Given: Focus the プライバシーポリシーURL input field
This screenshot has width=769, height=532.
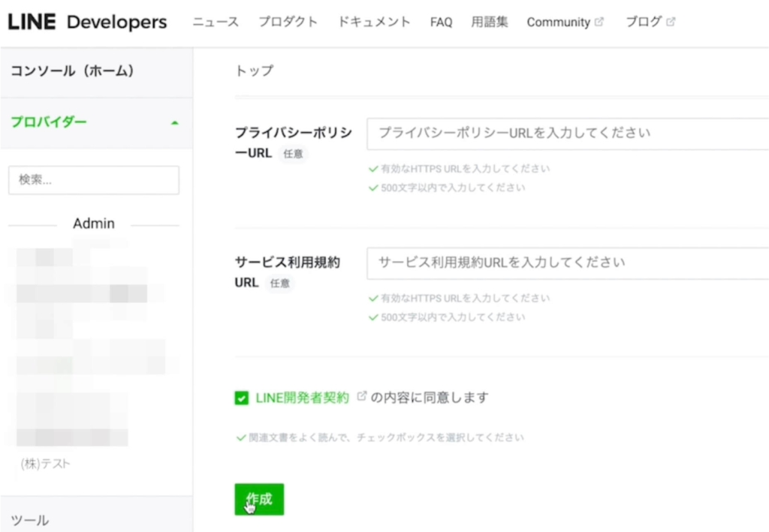Looking at the screenshot, I should (567, 134).
